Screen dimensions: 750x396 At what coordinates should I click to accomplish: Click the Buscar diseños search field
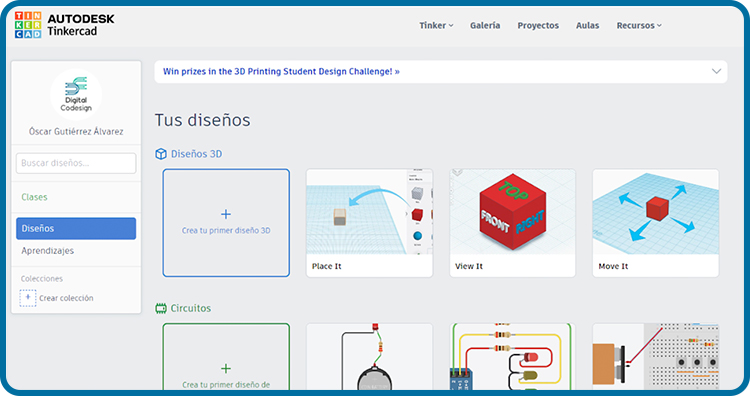pos(76,163)
